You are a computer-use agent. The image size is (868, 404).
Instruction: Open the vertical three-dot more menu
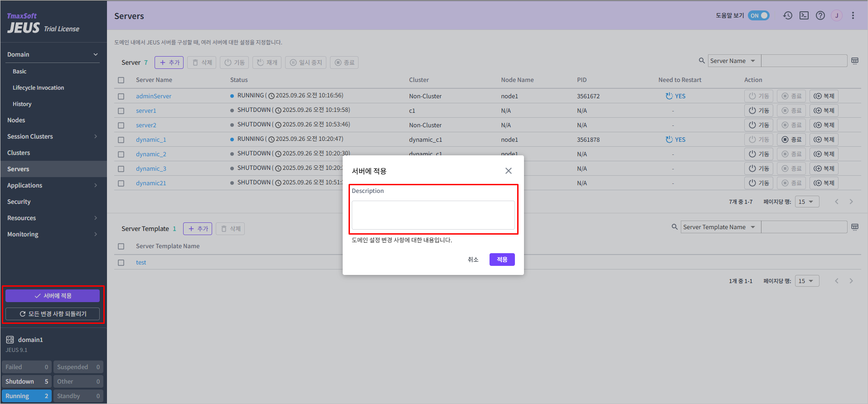pyautogui.click(x=853, y=15)
